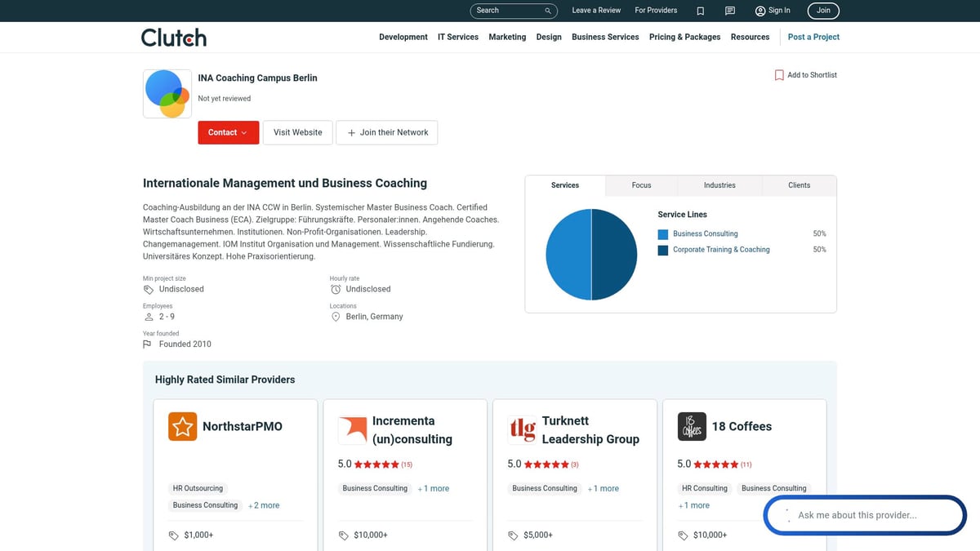
Task: Expand '+2 more' services for NorthstarPMO
Action: pos(264,505)
